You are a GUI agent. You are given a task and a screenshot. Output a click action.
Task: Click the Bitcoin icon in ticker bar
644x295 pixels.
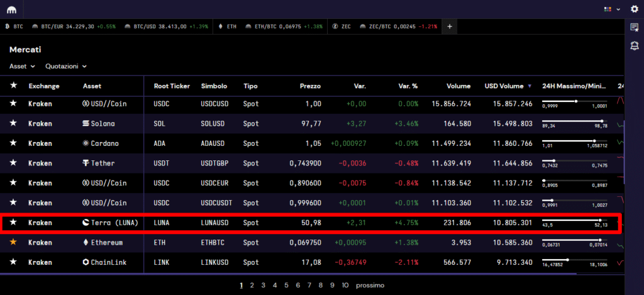click(7, 26)
